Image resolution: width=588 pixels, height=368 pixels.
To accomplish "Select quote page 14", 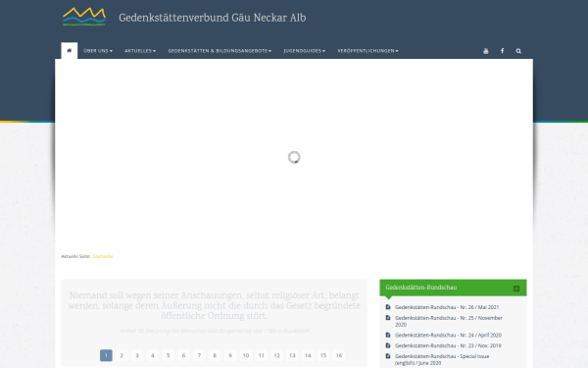I will tap(308, 355).
